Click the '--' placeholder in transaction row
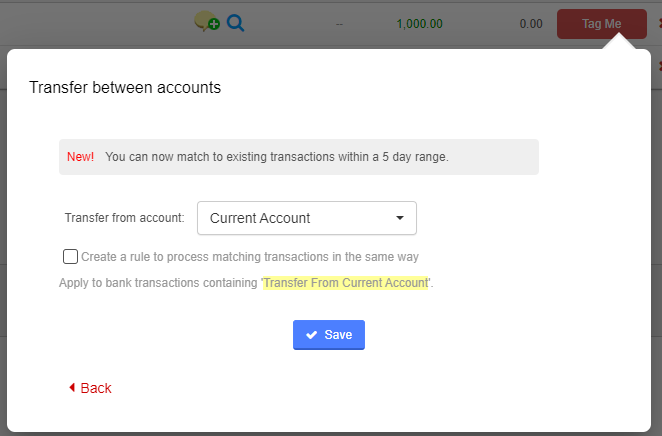 point(340,24)
